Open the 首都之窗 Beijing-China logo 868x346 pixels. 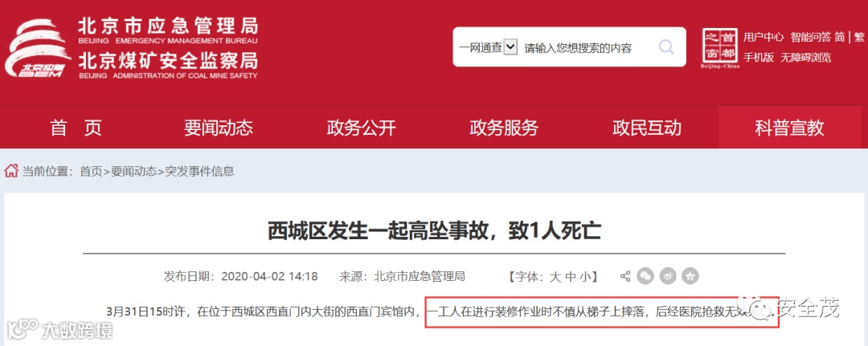[720, 48]
